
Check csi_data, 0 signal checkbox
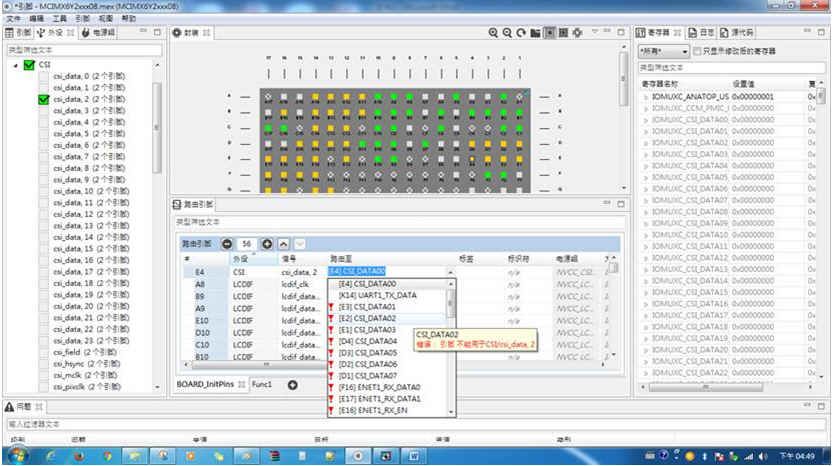44,76
